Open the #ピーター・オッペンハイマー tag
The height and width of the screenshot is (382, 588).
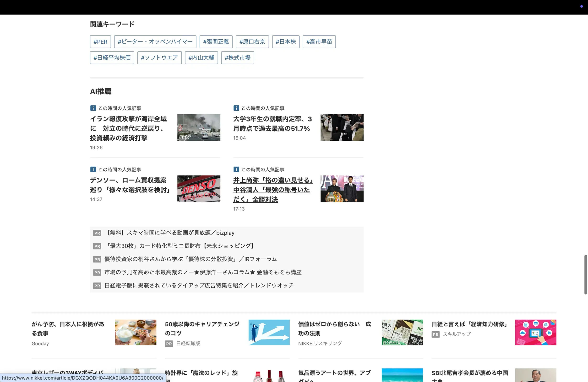tap(155, 42)
